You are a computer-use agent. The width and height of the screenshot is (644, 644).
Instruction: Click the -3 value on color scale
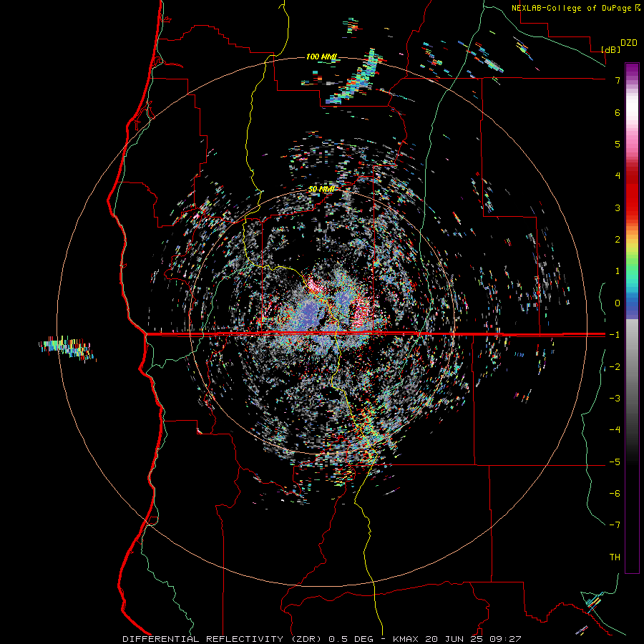615,399
